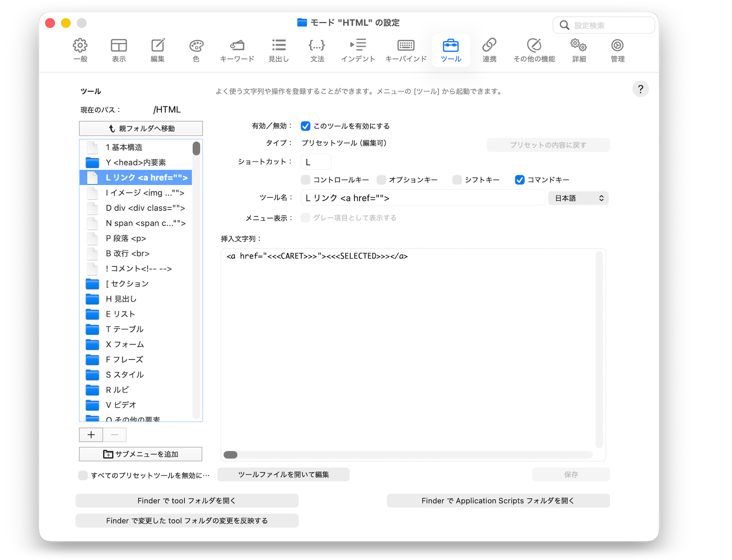Switch to the 編集 tab

click(158, 50)
